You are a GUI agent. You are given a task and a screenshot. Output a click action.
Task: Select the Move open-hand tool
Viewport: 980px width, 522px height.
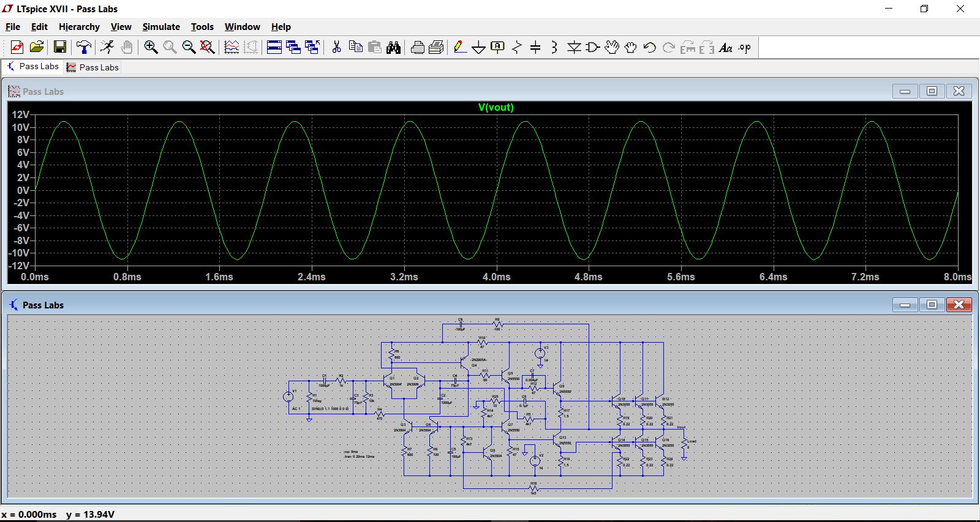pos(612,47)
